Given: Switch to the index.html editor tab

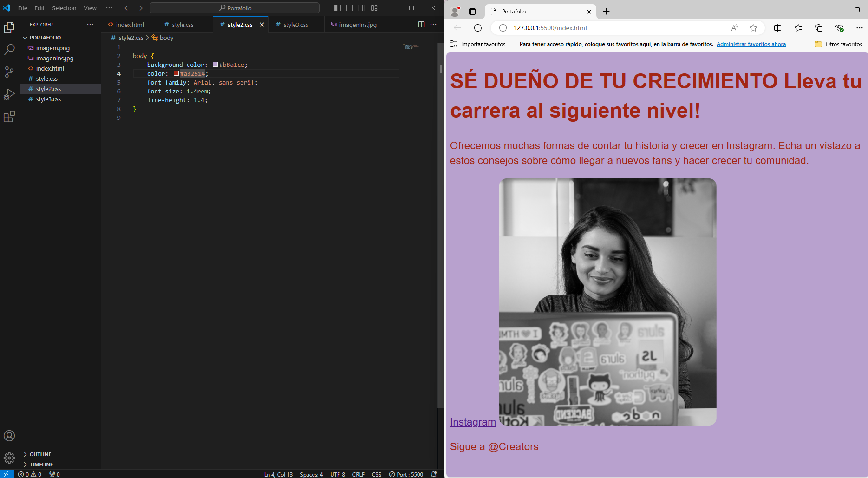Looking at the screenshot, I should (129, 25).
